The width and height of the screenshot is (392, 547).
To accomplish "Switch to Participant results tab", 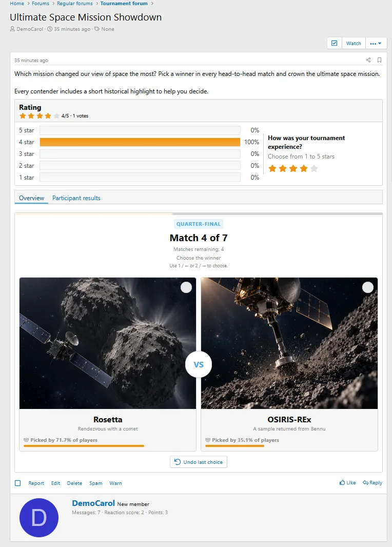I will pos(76,198).
